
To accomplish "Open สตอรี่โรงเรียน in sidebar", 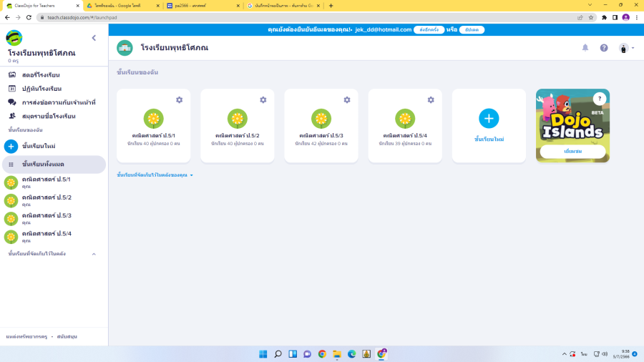I will click(41, 75).
